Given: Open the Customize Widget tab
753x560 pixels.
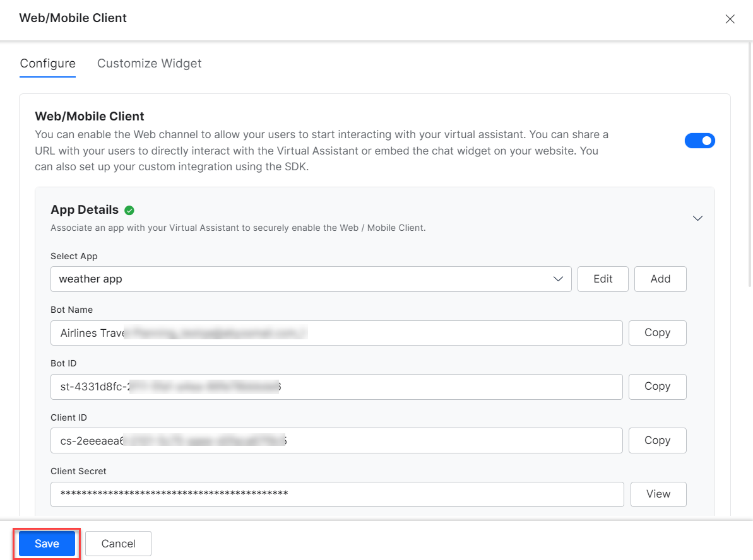Looking at the screenshot, I should point(149,64).
